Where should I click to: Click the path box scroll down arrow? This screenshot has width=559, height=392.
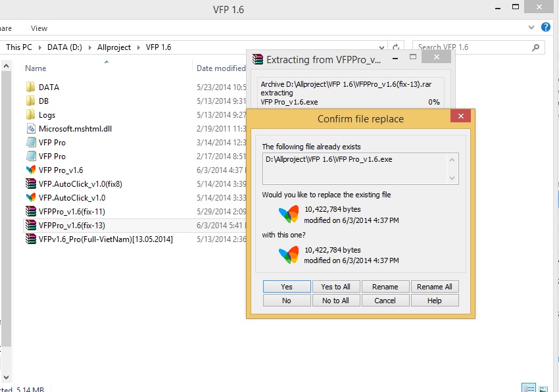click(x=452, y=178)
